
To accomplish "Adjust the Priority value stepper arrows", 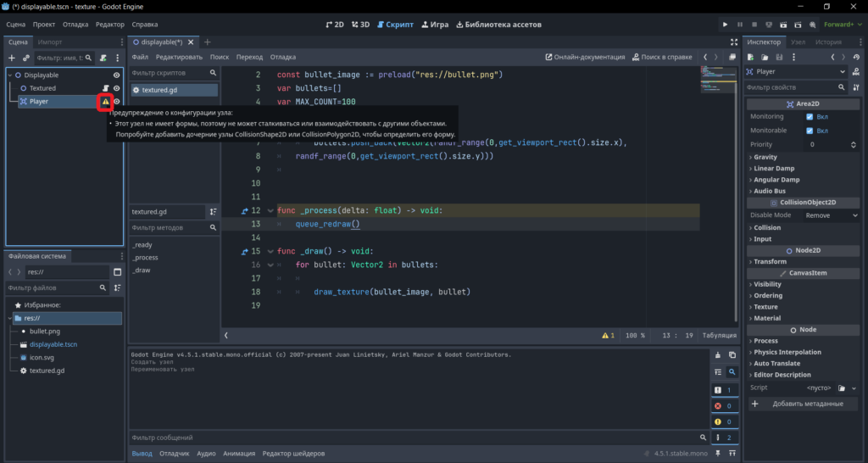I will click(x=853, y=144).
